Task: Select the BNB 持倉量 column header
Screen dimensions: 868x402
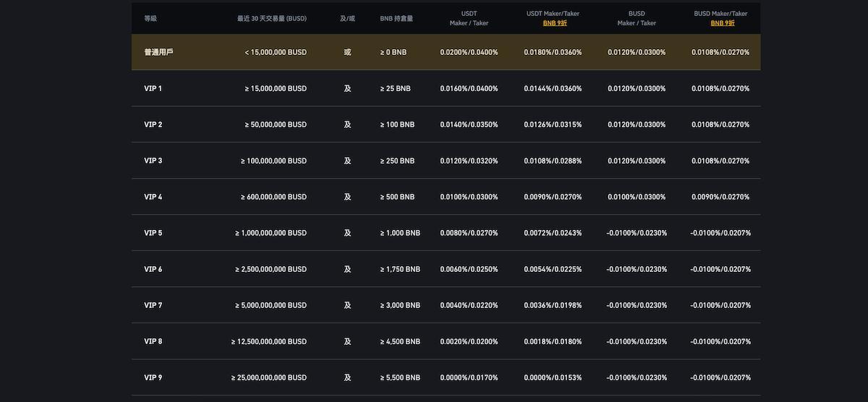Action: pos(396,18)
